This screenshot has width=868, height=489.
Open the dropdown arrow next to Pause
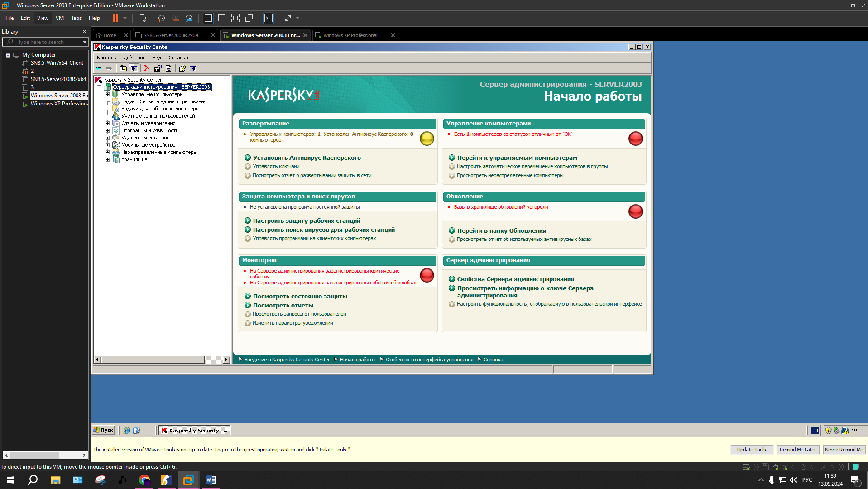(125, 18)
